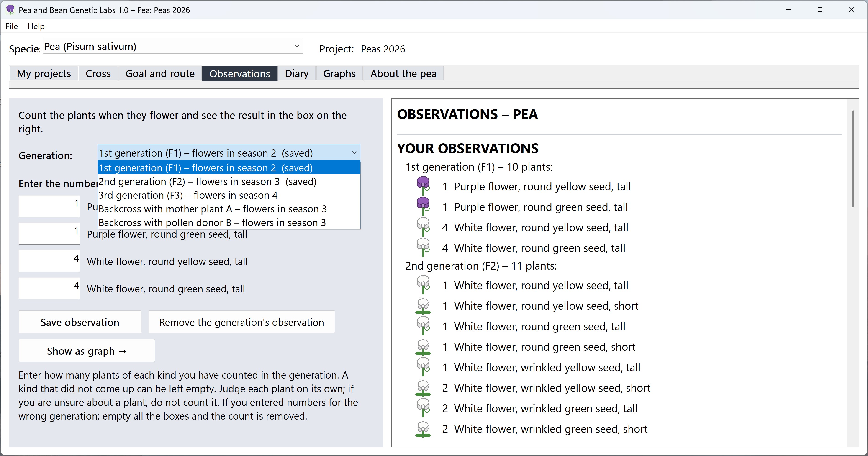Viewport: 868px width, 456px height.
Task: Select 1st generation (F1) in the list
Action: (x=229, y=167)
